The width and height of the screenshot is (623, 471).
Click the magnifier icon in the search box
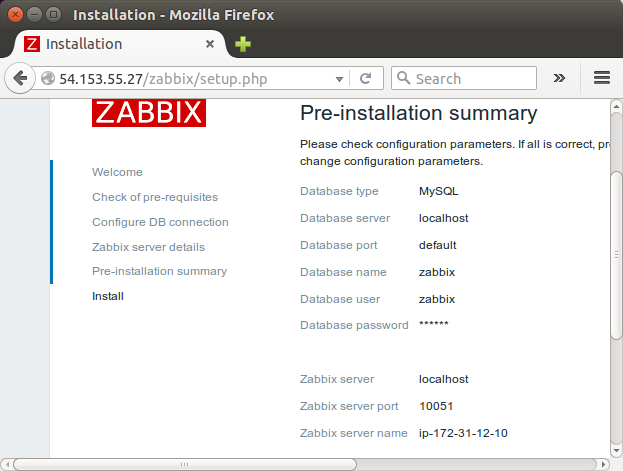[x=403, y=78]
